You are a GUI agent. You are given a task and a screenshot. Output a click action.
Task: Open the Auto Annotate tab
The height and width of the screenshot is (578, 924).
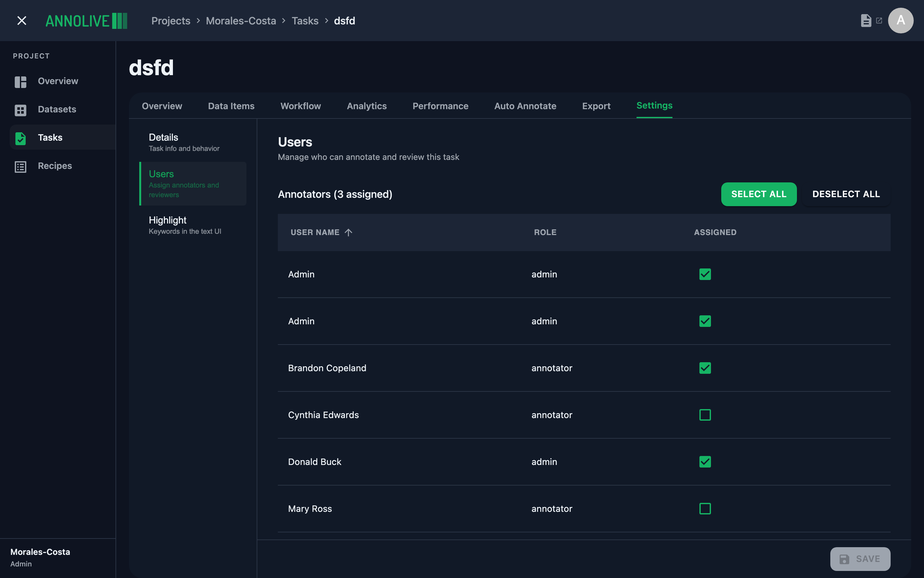(525, 106)
